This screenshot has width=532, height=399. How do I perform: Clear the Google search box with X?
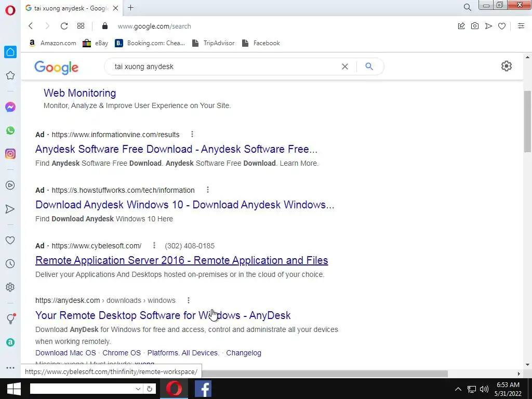click(x=345, y=66)
